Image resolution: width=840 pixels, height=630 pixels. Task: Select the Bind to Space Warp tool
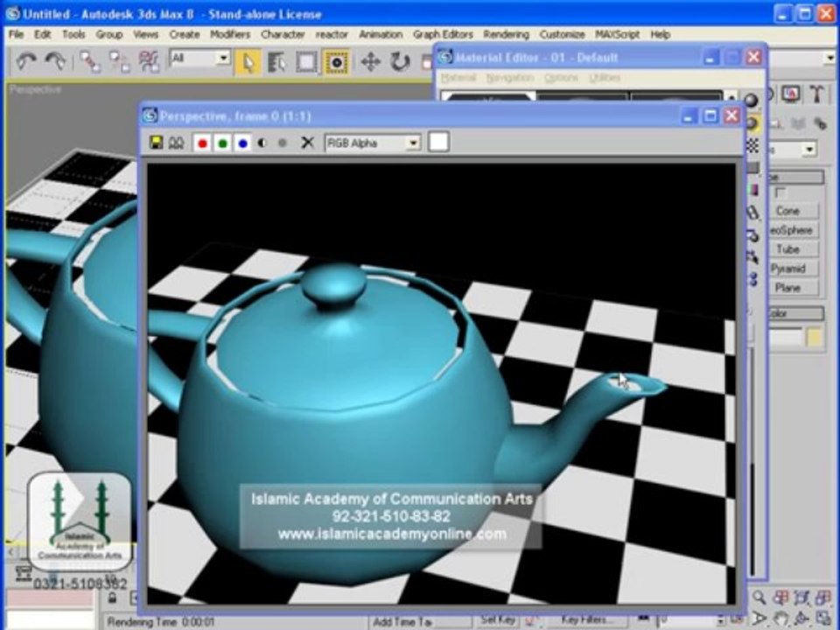point(149,61)
